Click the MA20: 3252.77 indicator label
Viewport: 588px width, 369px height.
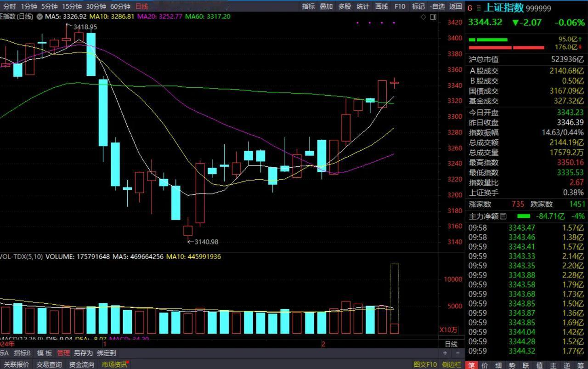coord(160,17)
